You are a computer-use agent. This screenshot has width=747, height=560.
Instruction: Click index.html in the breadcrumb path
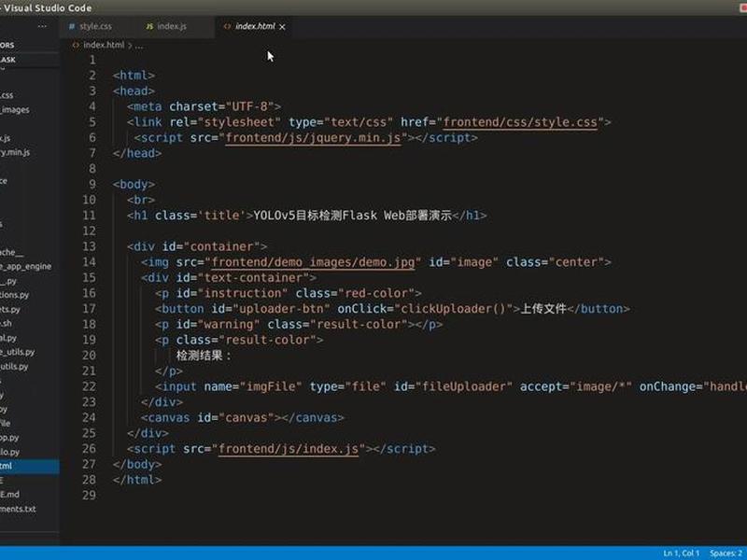[104, 45]
